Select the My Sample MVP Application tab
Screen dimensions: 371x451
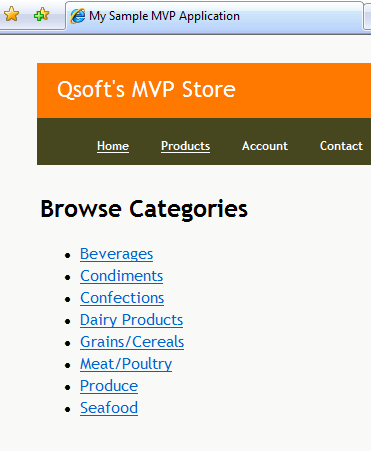click(214, 16)
